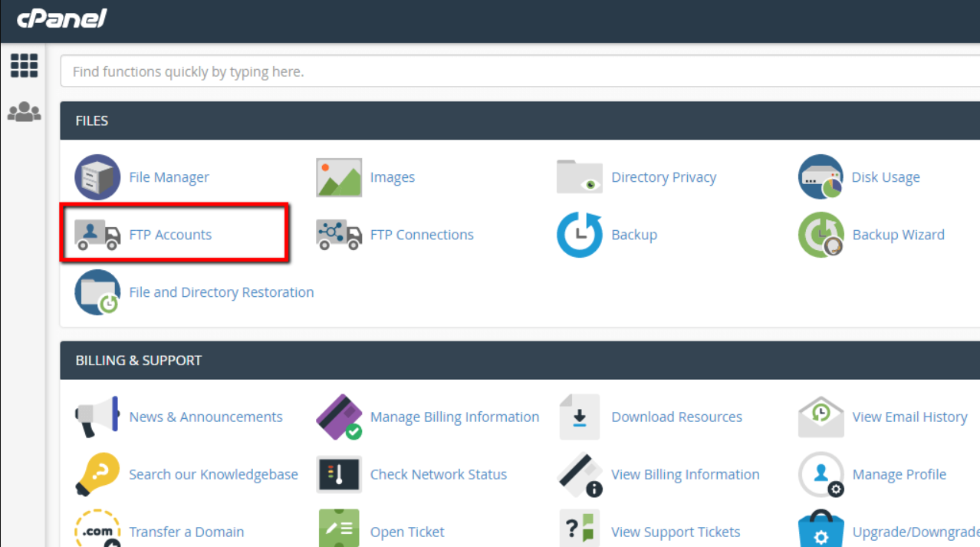The width and height of the screenshot is (980, 547).
Task: Click the View Support Tickets icon
Action: point(580,529)
